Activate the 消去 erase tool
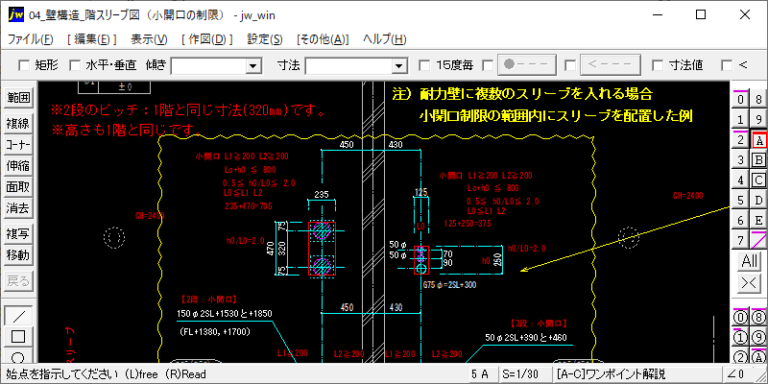This screenshot has width=768, height=384. click(18, 208)
